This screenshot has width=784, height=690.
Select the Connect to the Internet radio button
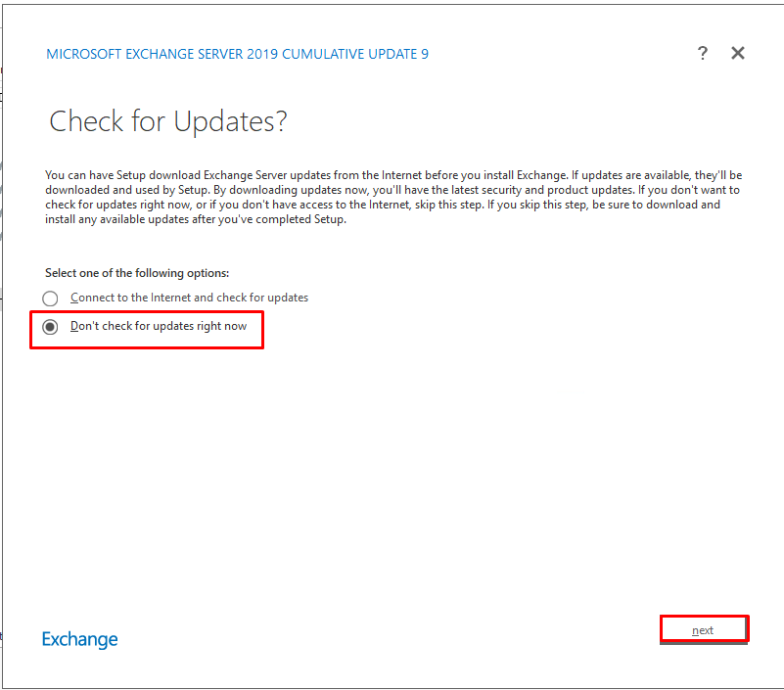(50, 299)
